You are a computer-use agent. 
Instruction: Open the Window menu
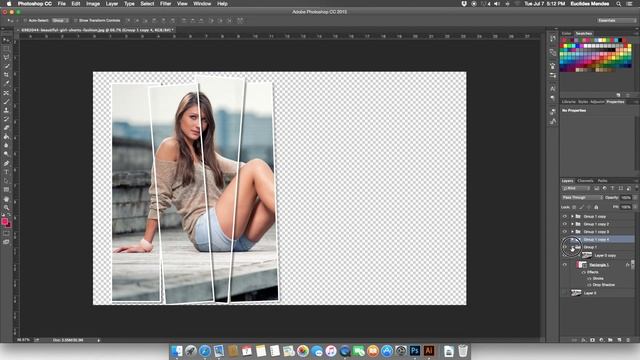[x=202, y=4]
